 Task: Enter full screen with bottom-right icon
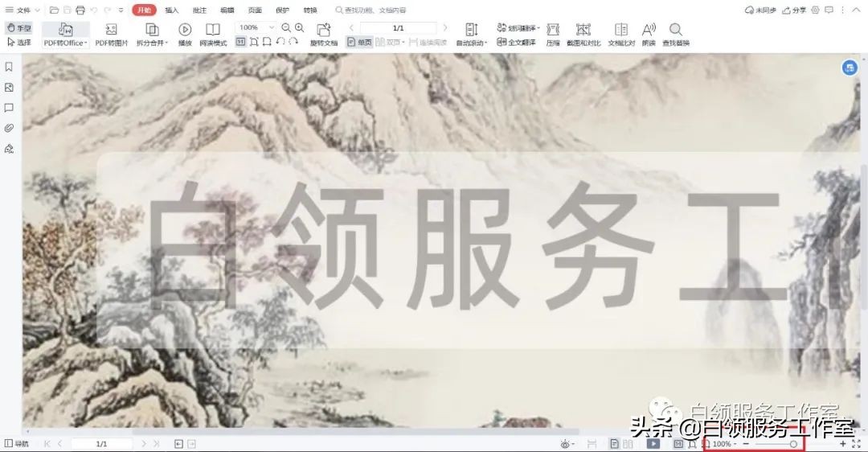(857, 444)
